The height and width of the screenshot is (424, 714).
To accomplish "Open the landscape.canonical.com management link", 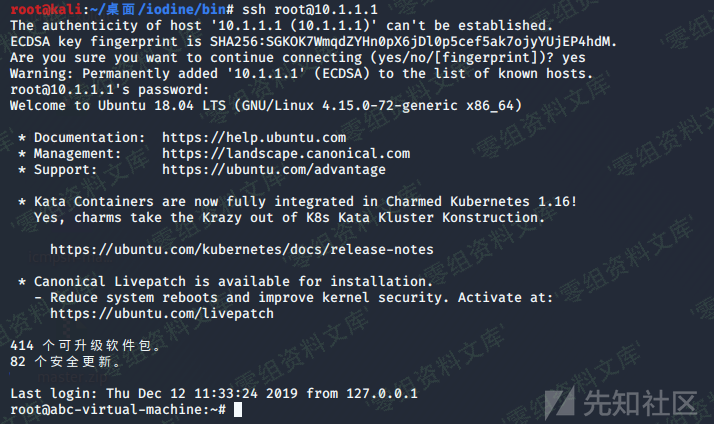I will click(286, 153).
